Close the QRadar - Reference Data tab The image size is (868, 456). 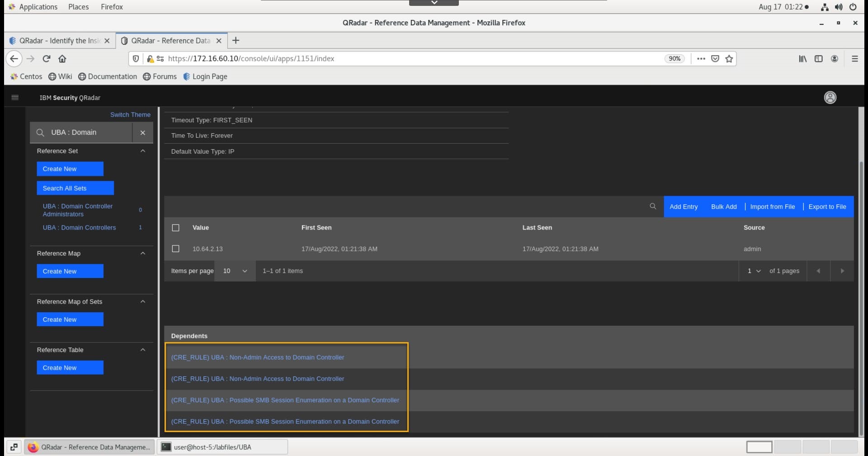tap(219, 41)
